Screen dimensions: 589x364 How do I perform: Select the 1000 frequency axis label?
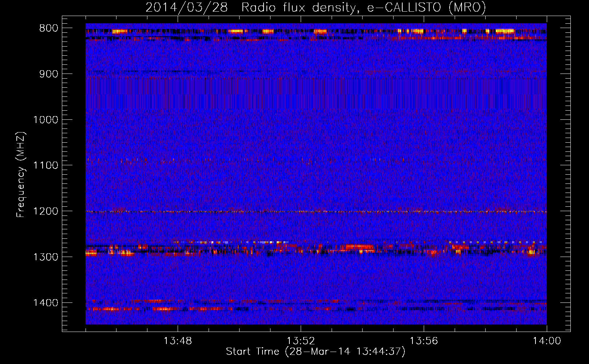click(46, 120)
